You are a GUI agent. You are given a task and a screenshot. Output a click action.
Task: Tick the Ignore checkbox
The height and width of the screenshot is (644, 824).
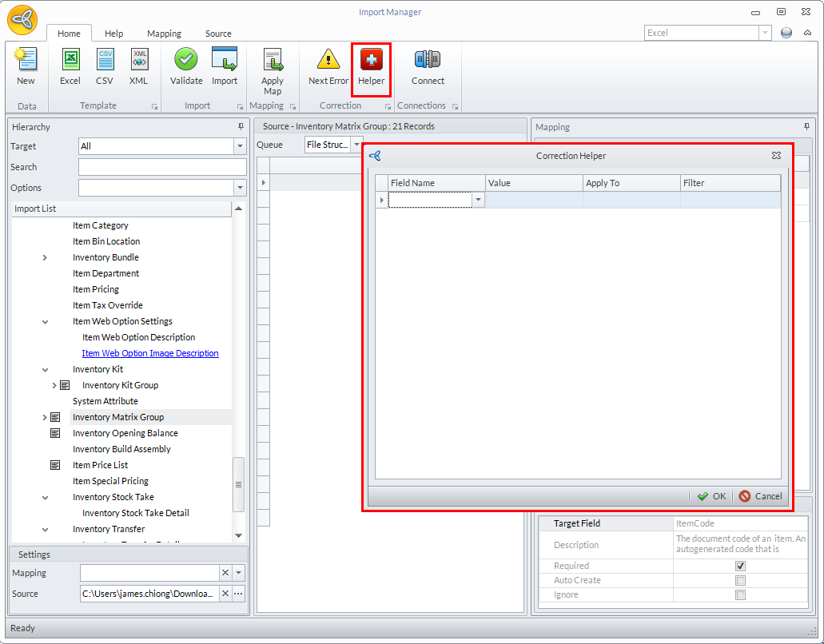740,594
